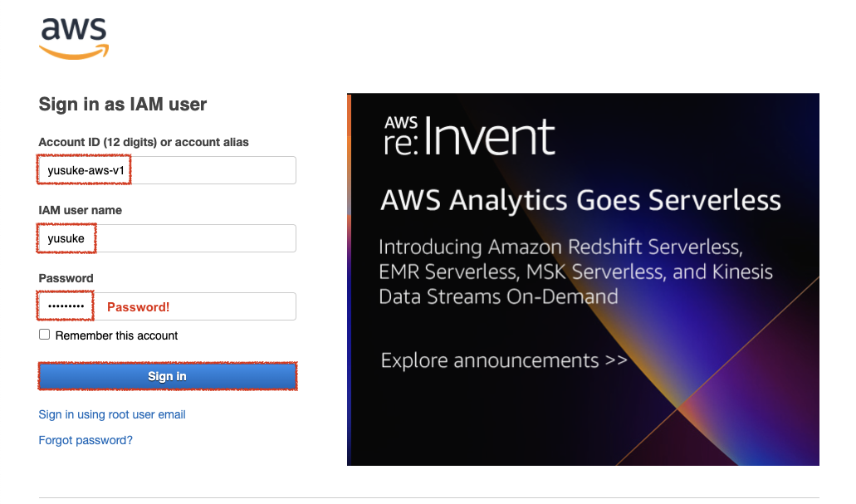Follow the Forgot password? link
This screenshot has width=856, height=504.
86,440
